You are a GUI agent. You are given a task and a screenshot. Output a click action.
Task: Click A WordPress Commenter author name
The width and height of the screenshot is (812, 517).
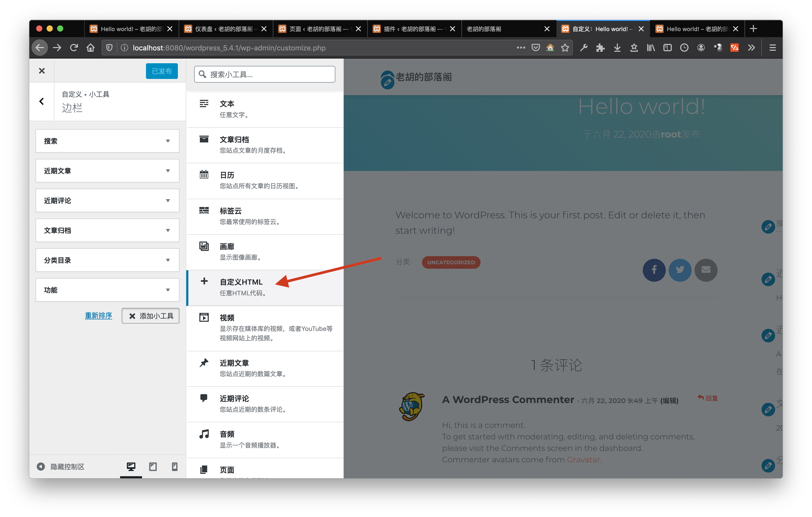click(x=508, y=400)
